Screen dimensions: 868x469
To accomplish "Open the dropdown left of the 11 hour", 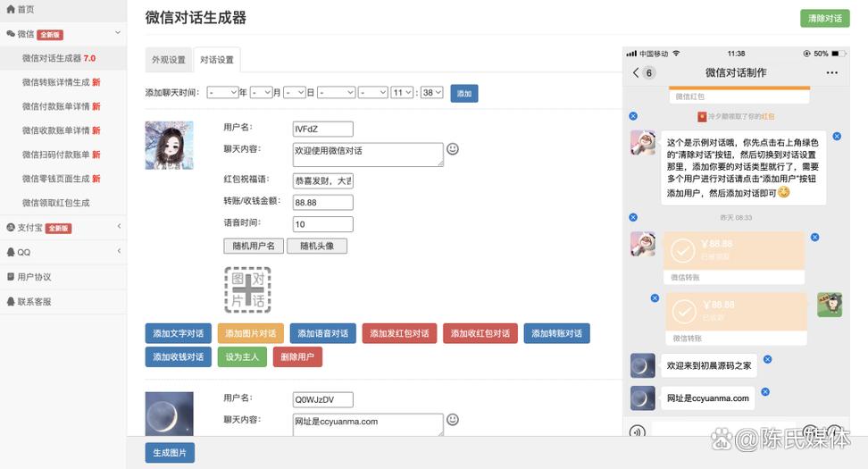I will [373, 93].
